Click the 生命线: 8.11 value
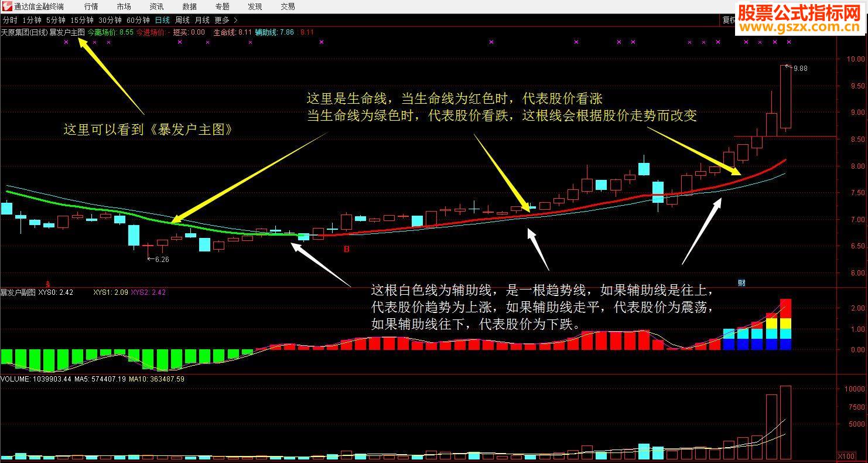The width and height of the screenshot is (868, 463). point(233,32)
